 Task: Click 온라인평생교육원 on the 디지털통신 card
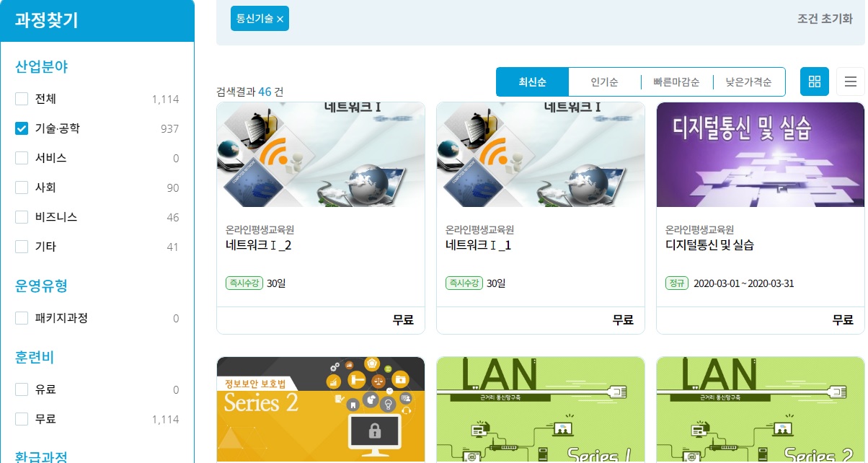point(699,229)
